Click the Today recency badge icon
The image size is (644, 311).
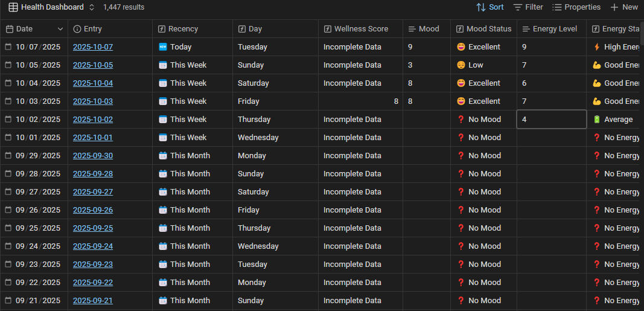[162, 47]
